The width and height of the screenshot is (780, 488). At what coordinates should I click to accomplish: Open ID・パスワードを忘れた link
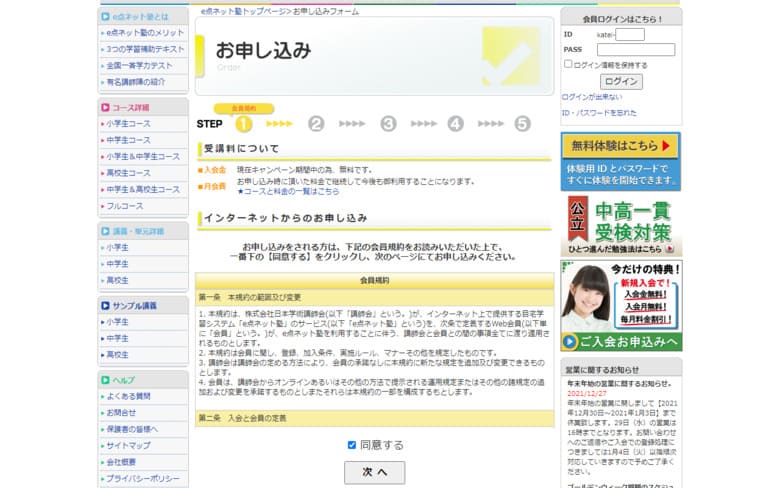599,113
